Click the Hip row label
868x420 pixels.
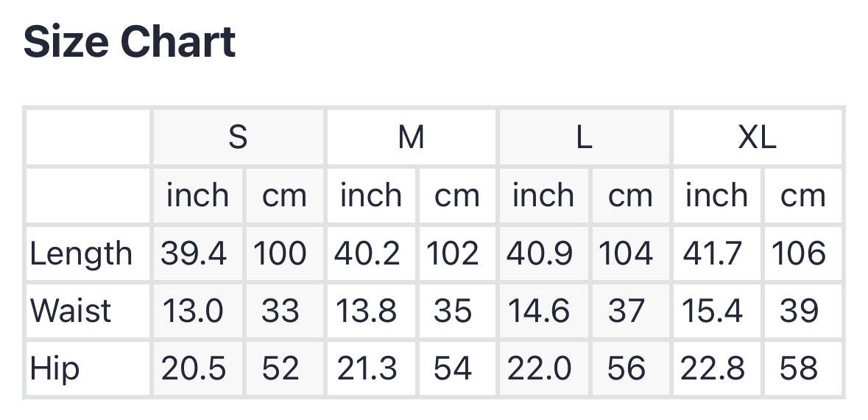[54, 368]
